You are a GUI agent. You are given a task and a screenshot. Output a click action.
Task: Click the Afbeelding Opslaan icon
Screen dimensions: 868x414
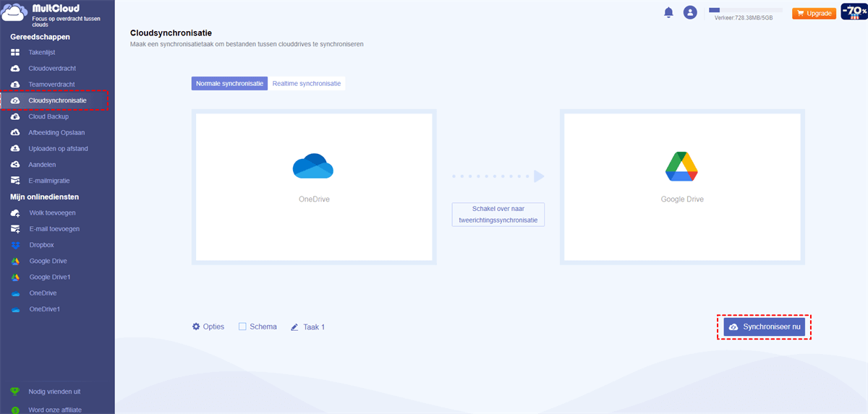point(15,133)
